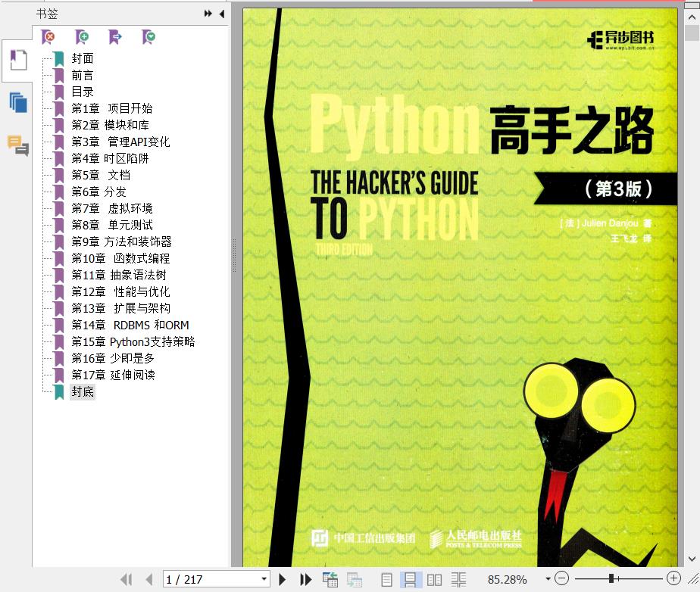Click the bookmark flag icon beside 第1章
The width and height of the screenshot is (700, 592).
[x=59, y=108]
